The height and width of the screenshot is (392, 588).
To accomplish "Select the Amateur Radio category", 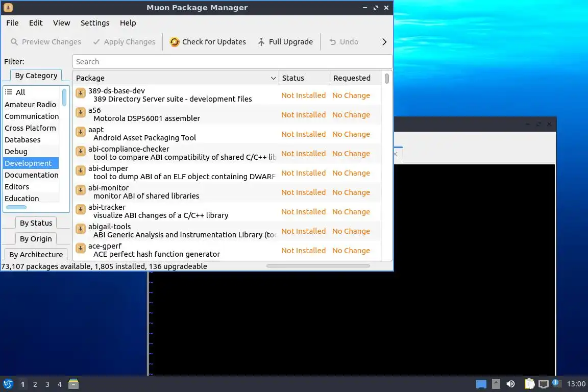I will click(31, 105).
